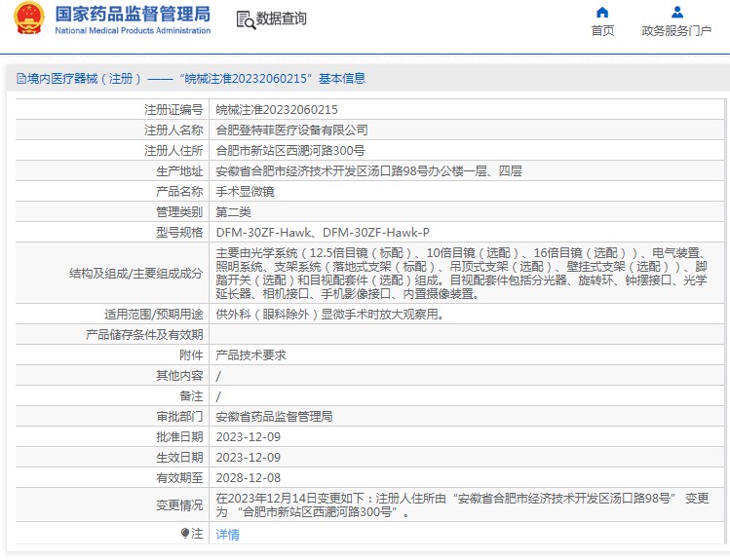
Task: Go to 首页 via house icon
Action: pyautogui.click(x=602, y=12)
